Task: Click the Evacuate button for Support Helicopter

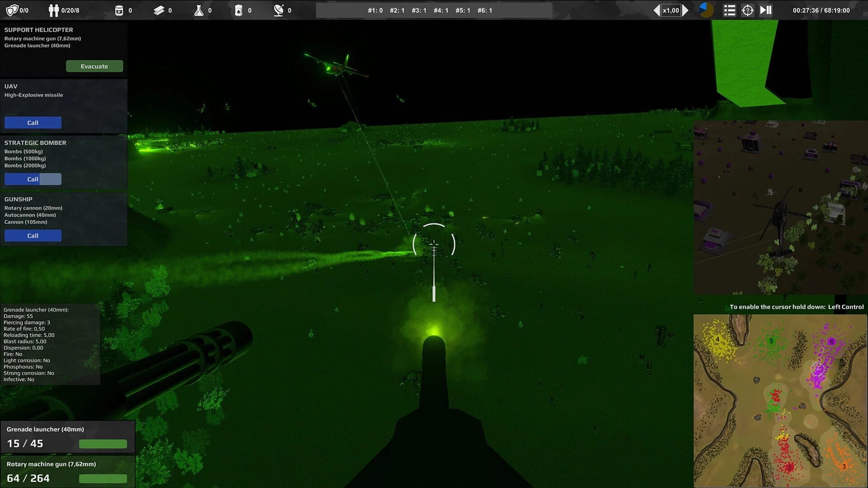Action: click(94, 66)
